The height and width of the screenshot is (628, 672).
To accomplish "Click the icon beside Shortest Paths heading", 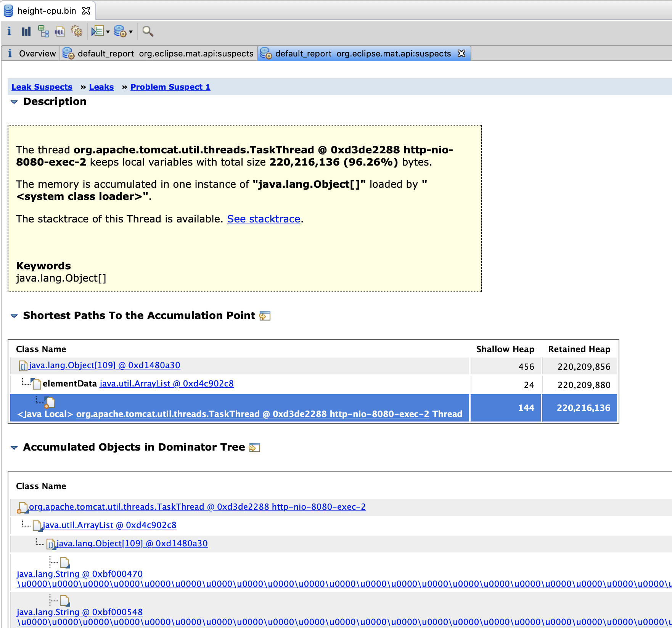I will click(x=265, y=316).
